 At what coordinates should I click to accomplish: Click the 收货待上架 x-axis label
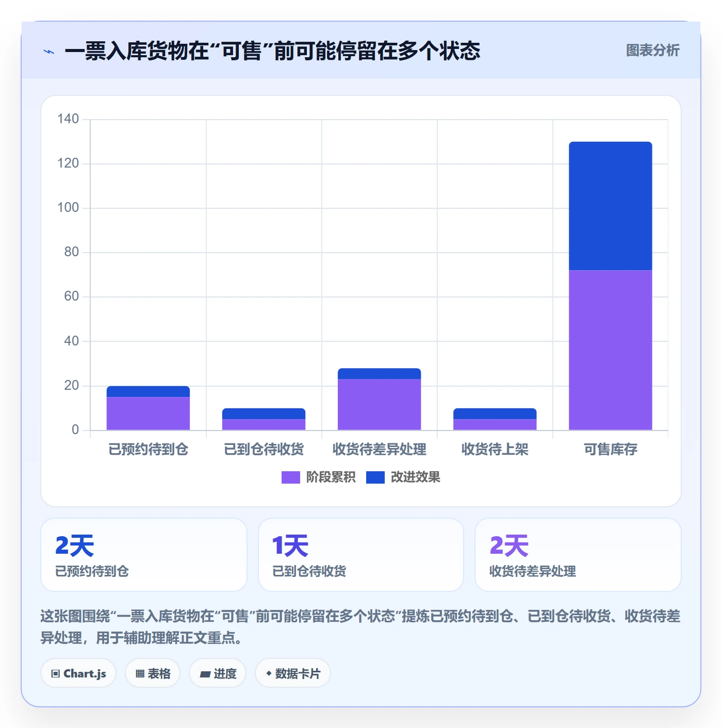495,450
